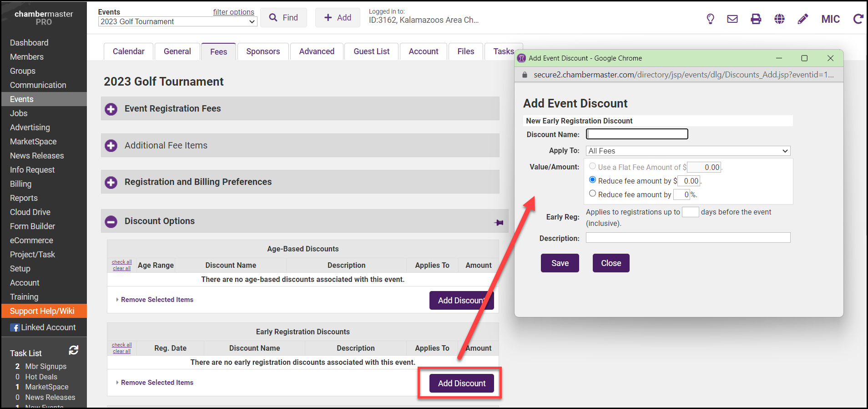Viewport: 868px width, 409px height.
Task: Click the pin icon in Discount Options
Action: 499,223
